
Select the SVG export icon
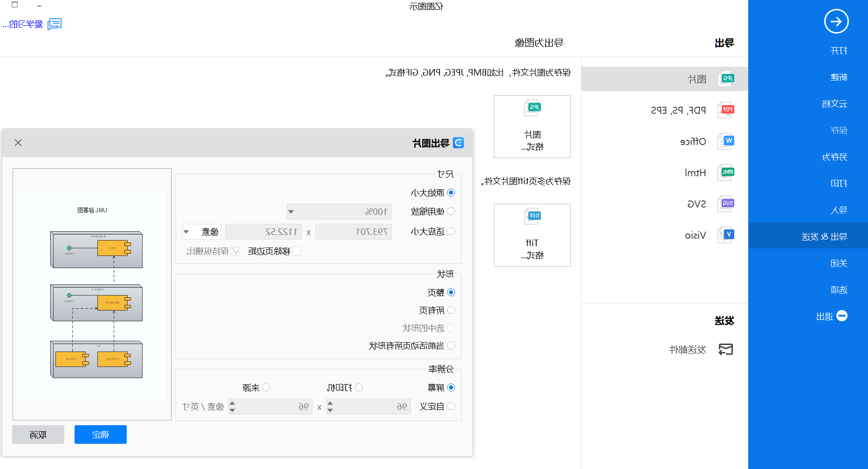coord(726,204)
